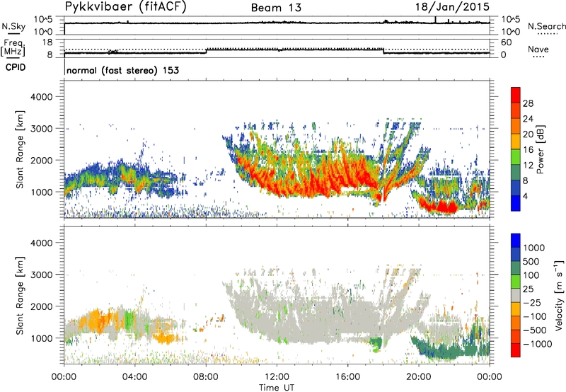Image resolution: width=566 pixels, height=392 pixels.
Task: Click the 'Time UT' axis label
Action: point(277,387)
